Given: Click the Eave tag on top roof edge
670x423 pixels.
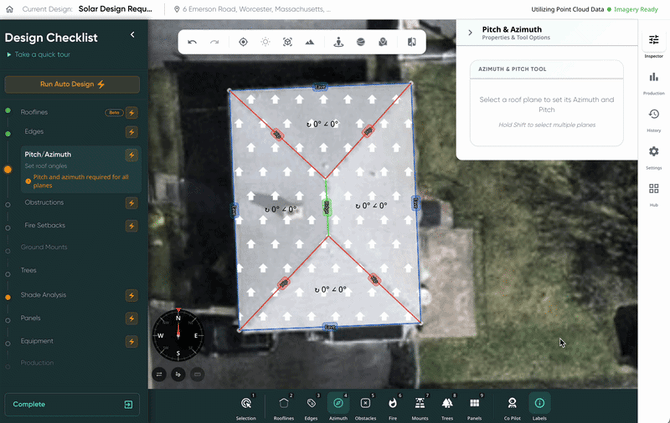Looking at the screenshot, I should (x=320, y=87).
